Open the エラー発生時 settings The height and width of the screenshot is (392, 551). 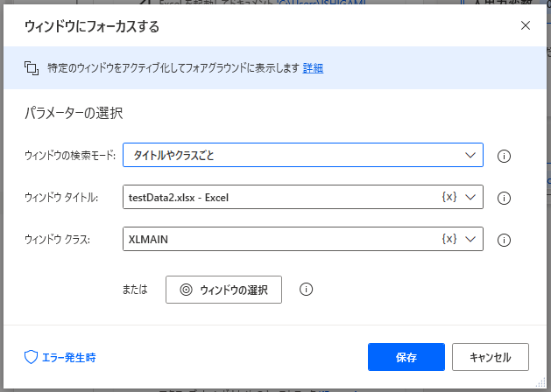[x=60, y=357]
